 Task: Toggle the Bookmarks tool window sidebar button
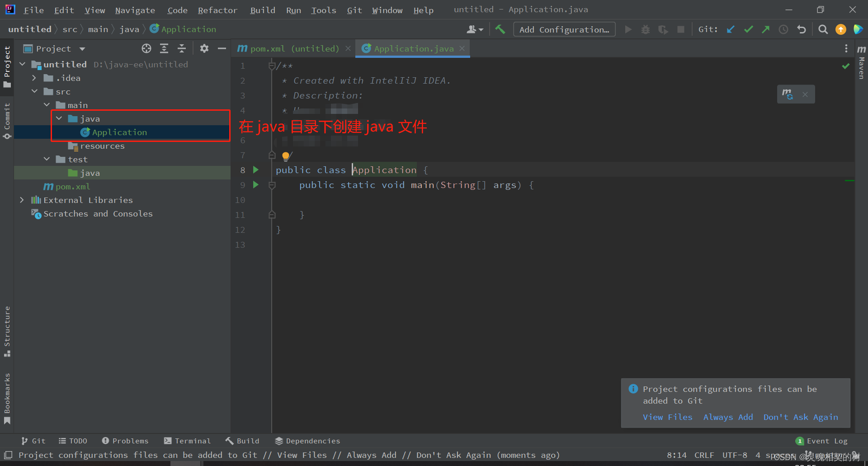[7, 399]
